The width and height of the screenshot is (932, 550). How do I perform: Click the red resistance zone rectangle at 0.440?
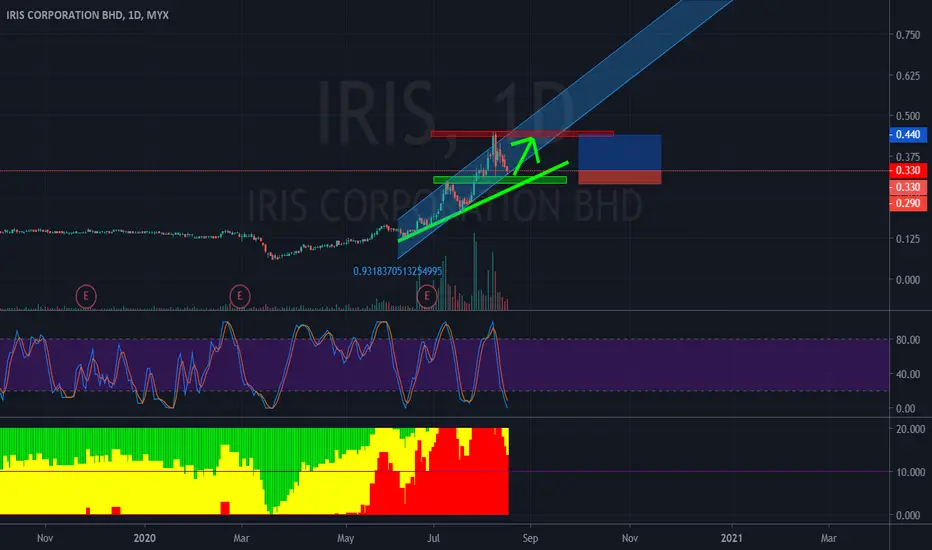click(522, 134)
